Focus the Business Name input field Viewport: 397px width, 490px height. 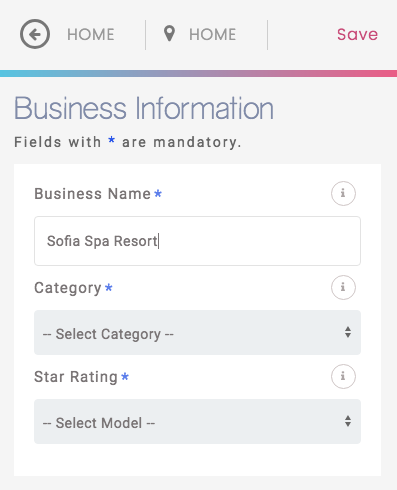[197, 241]
